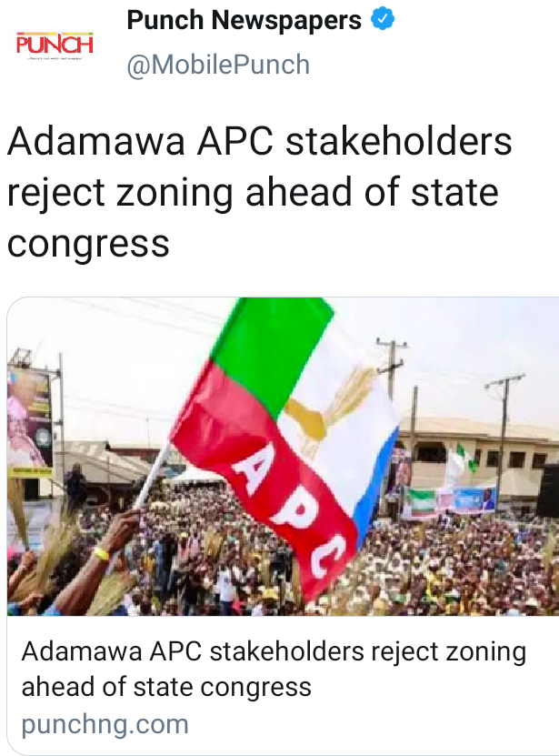The width and height of the screenshot is (559, 756).
Task: Click the utility pole in the photo
Action: pyautogui.click(x=504, y=434)
